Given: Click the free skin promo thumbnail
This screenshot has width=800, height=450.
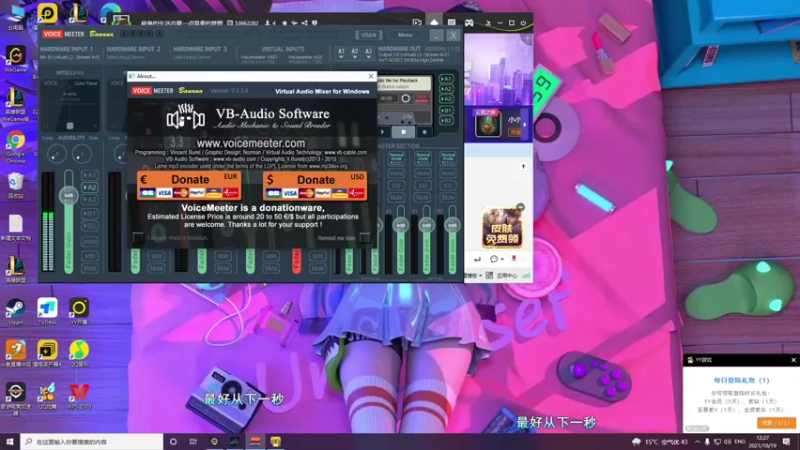Looking at the screenshot, I should tap(502, 228).
